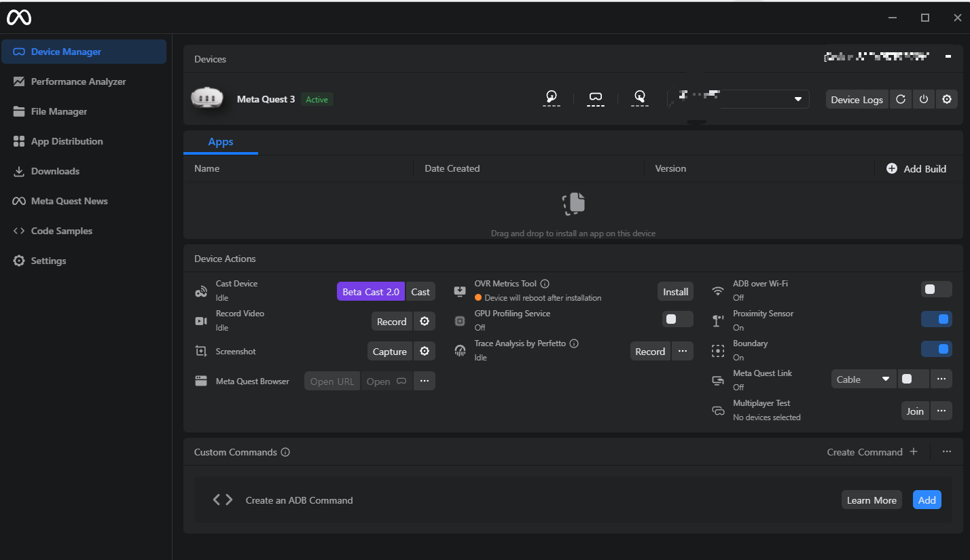Turn off the Boundary toggle
The width and height of the screenshot is (970, 560).
tap(937, 349)
